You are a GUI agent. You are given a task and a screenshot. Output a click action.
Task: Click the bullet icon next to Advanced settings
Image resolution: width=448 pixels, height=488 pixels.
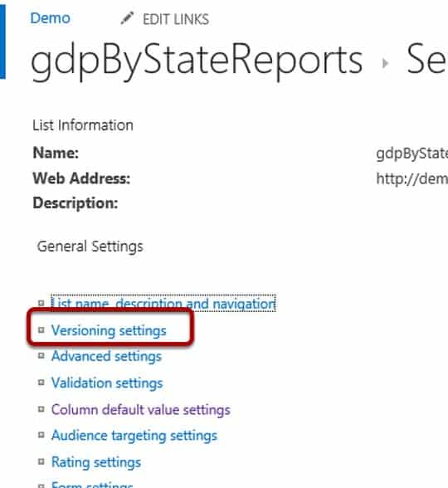pos(41,355)
